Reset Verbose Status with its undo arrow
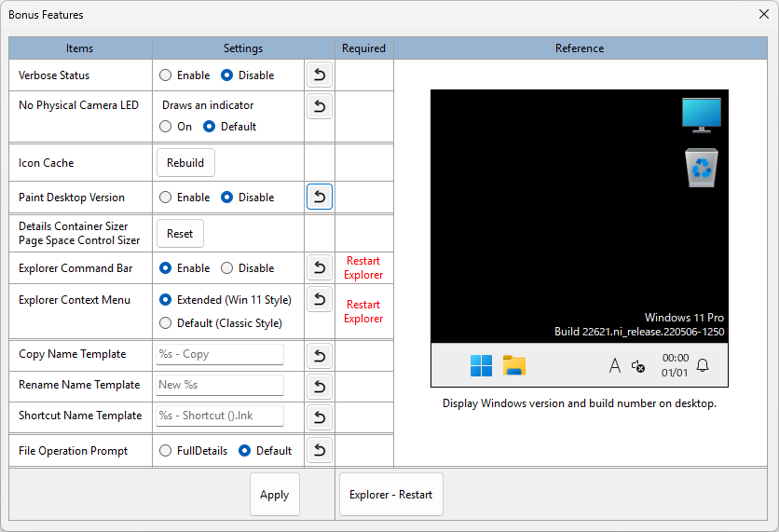This screenshot has width=779, height=532. point(320,75)
